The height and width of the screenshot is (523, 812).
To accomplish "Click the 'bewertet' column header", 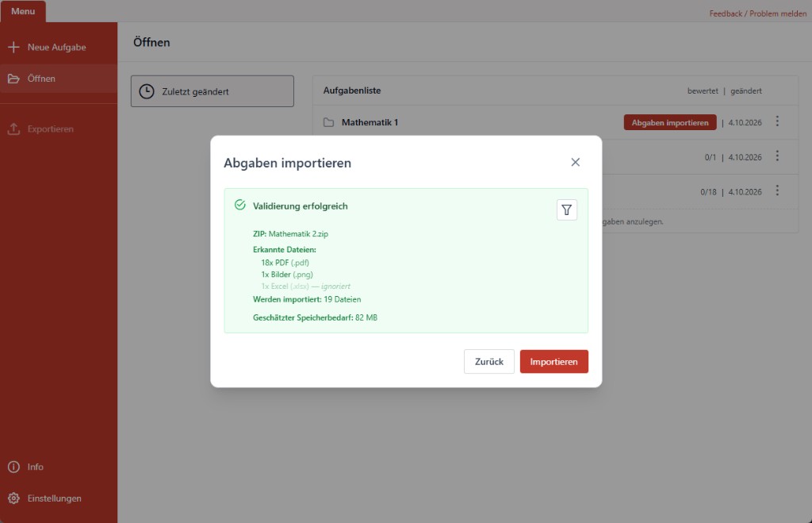I will pos(703,90).
